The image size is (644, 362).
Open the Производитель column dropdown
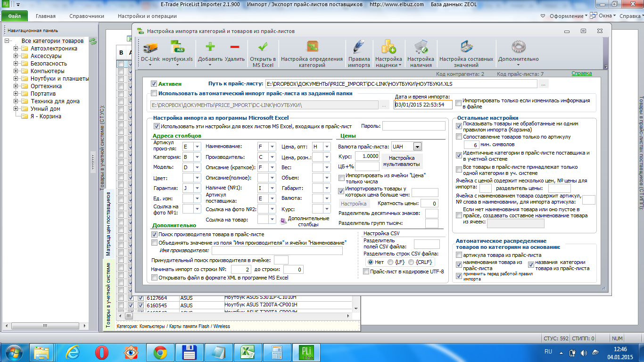(x=272, y=157)
